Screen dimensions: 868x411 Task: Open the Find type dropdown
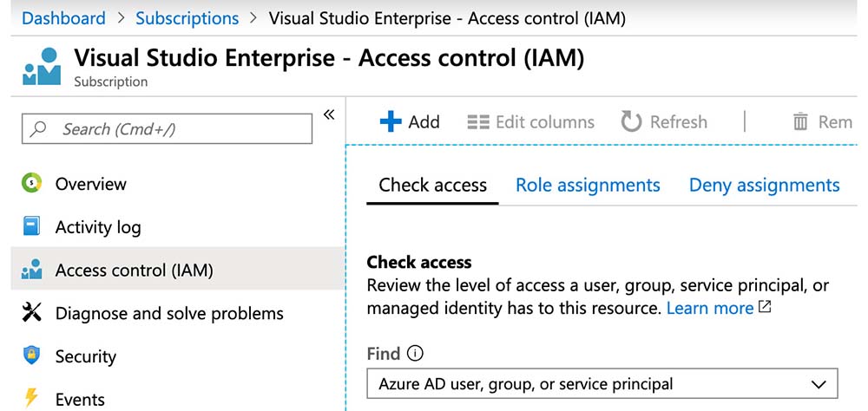coord(602,383)
